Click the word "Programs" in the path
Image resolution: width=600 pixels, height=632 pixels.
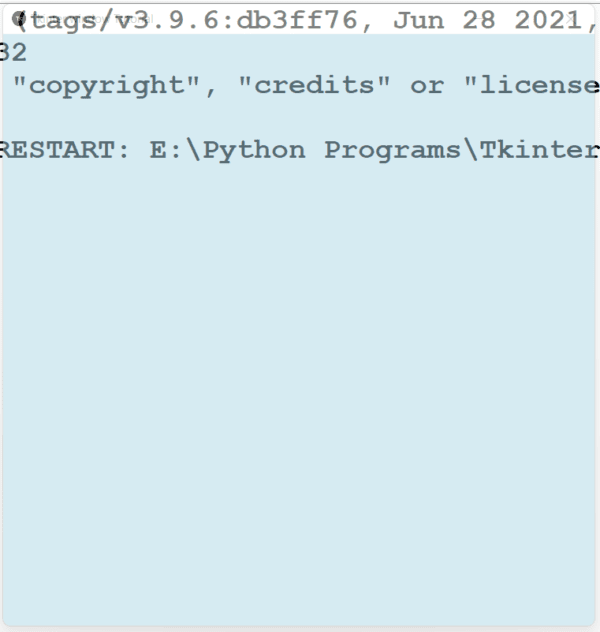point(392,151)
